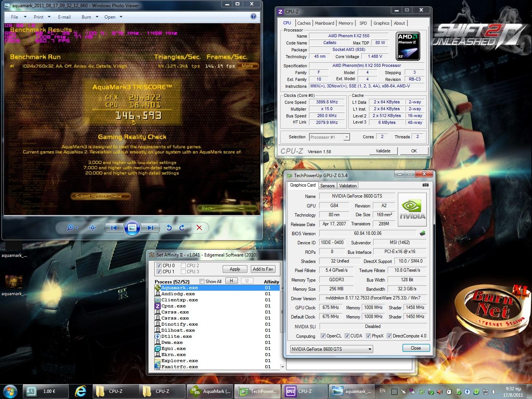Click the Add to Fav button
The width and height of the screenshot is (532, 399).
click(263, 269)
